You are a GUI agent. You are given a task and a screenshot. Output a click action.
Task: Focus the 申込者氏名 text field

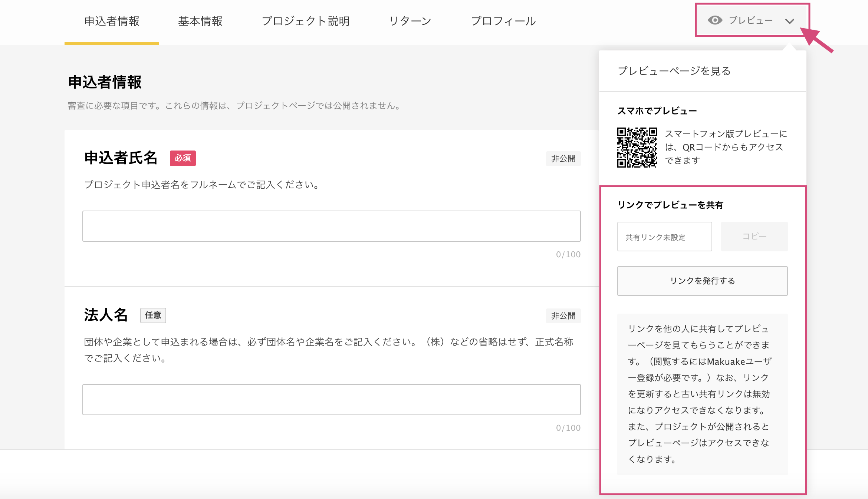(x=331, y=226)
